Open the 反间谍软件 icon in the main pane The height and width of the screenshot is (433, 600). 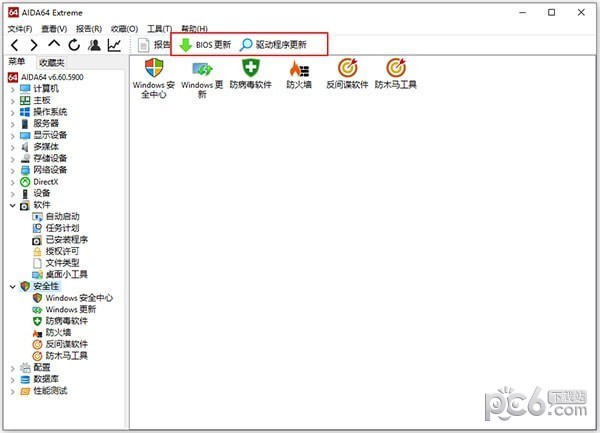click(x=347, y=74)
